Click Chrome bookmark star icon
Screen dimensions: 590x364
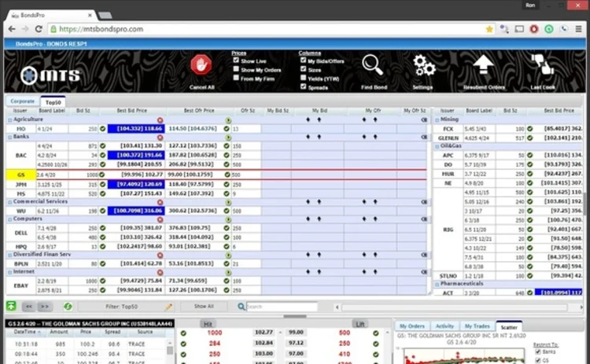click(489, 29)
